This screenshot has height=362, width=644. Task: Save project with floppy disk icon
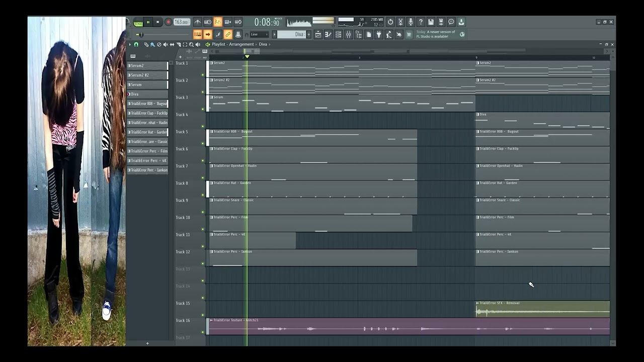[x=431, y=22]
